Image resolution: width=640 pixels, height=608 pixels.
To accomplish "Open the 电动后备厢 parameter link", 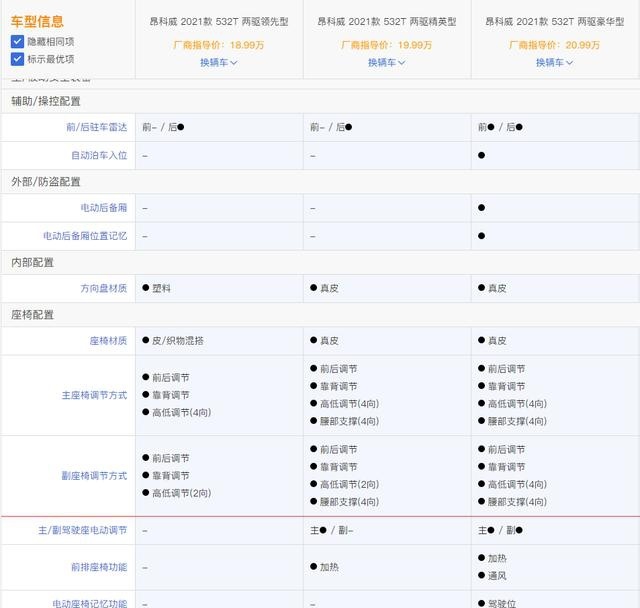I will 104,208.
